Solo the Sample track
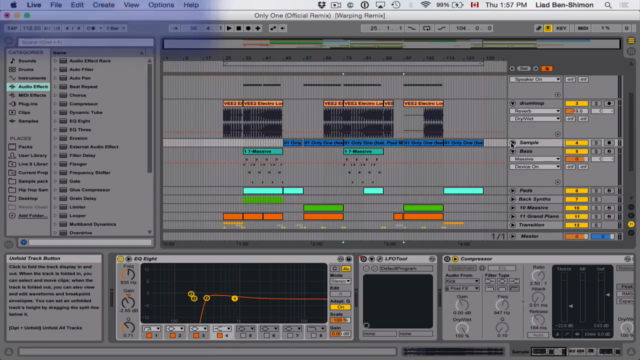 tap(596, 143)
